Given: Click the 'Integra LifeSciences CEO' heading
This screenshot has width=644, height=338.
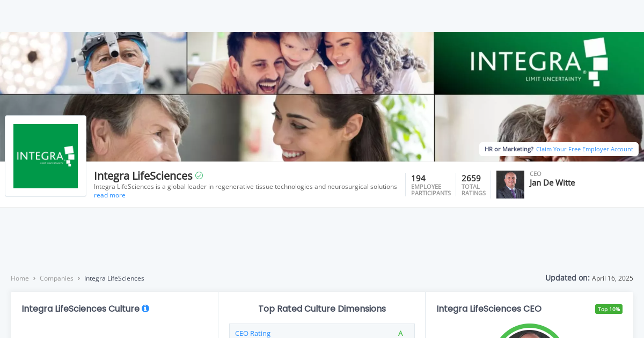Looking at the screenshot, I should tap(489, 308).
